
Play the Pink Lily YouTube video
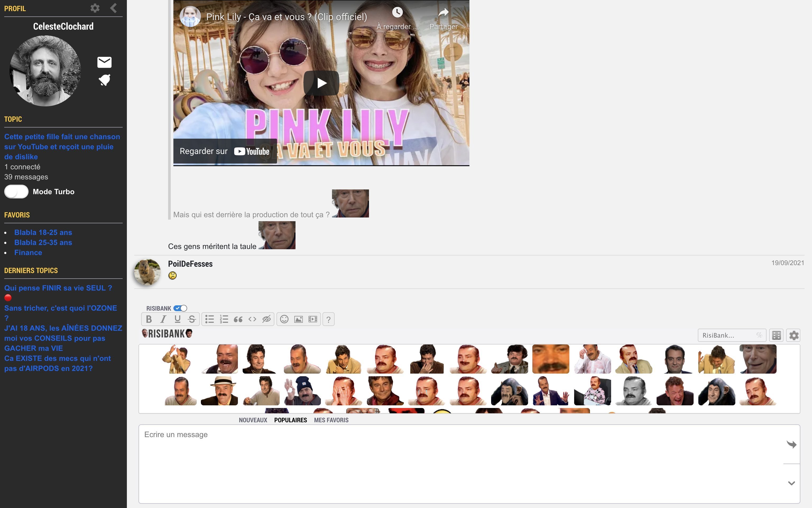pyautogui.click(x=321, y=83)
